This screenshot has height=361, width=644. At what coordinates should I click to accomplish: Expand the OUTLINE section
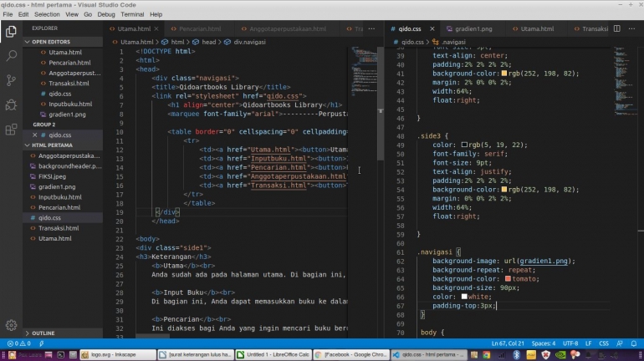tap(63, 333)
